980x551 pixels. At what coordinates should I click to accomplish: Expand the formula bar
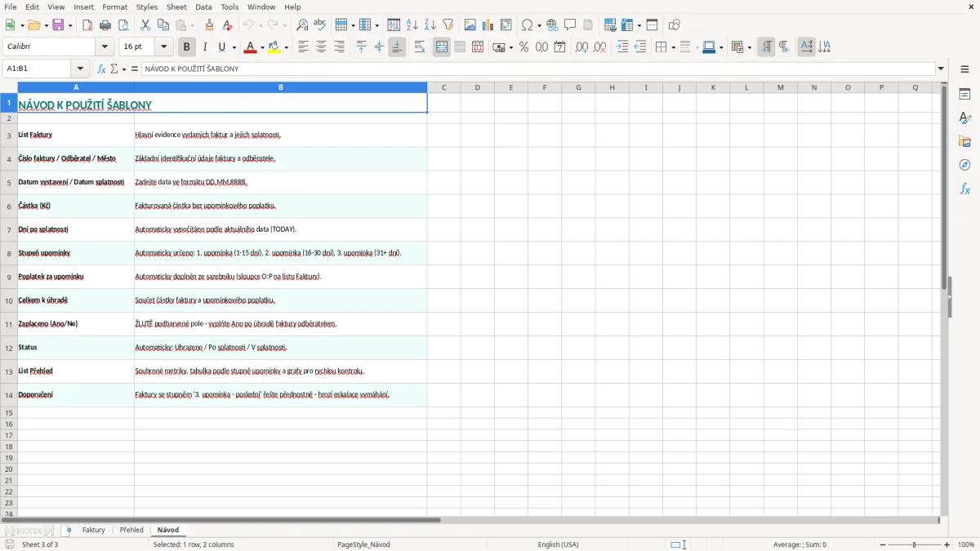pyautogui.click(x=941, y=69)
